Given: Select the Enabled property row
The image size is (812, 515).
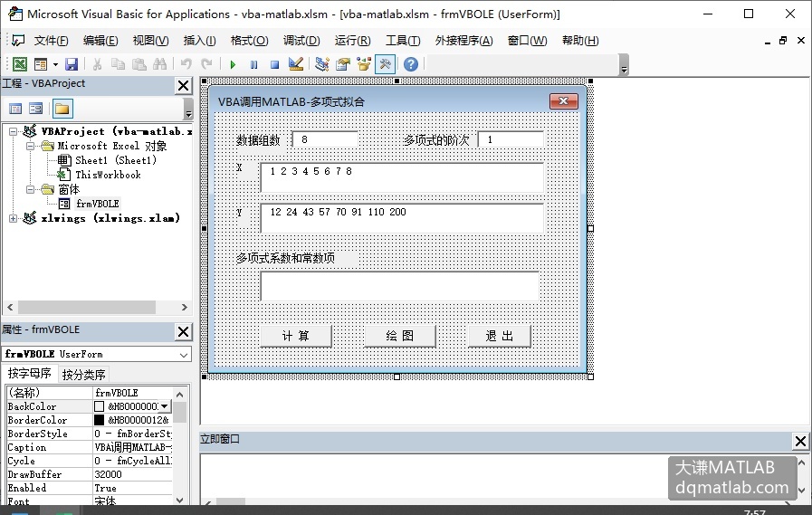Looking at the screenshot, I should click(x=89, y=488).
